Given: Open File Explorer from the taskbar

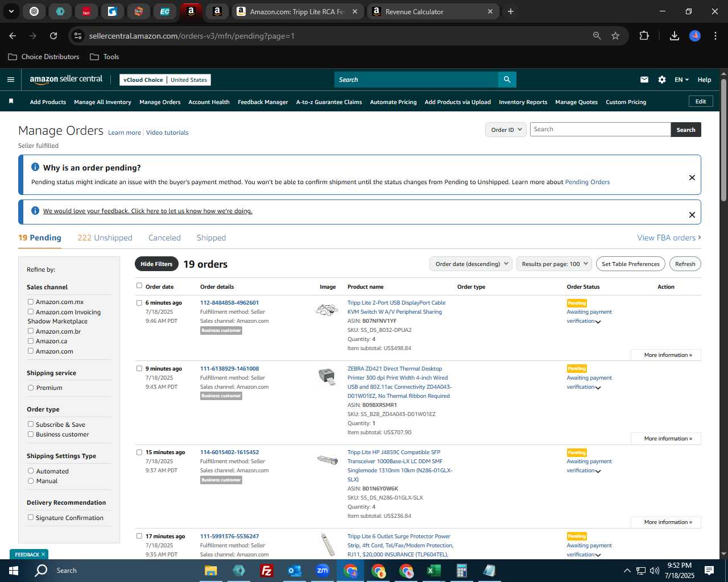Looking at the screenshot, I should click(x=211, y=571).
